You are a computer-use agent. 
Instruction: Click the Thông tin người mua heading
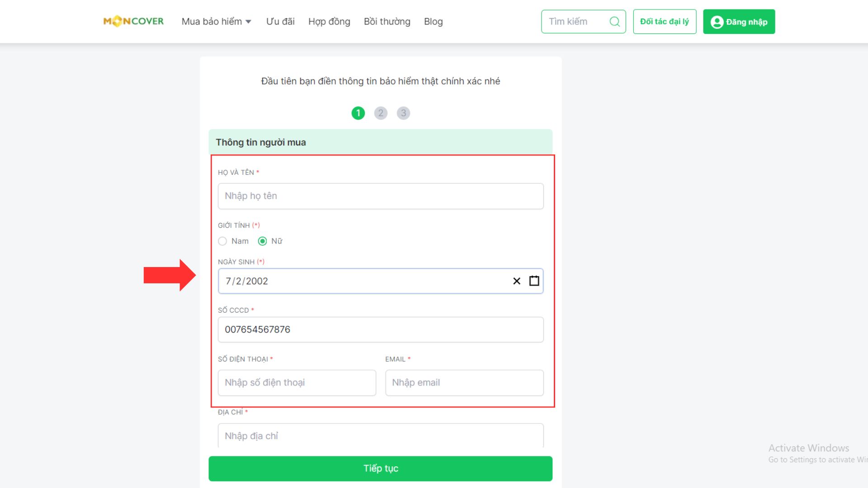pyautogui.click(x=261, y=142)
